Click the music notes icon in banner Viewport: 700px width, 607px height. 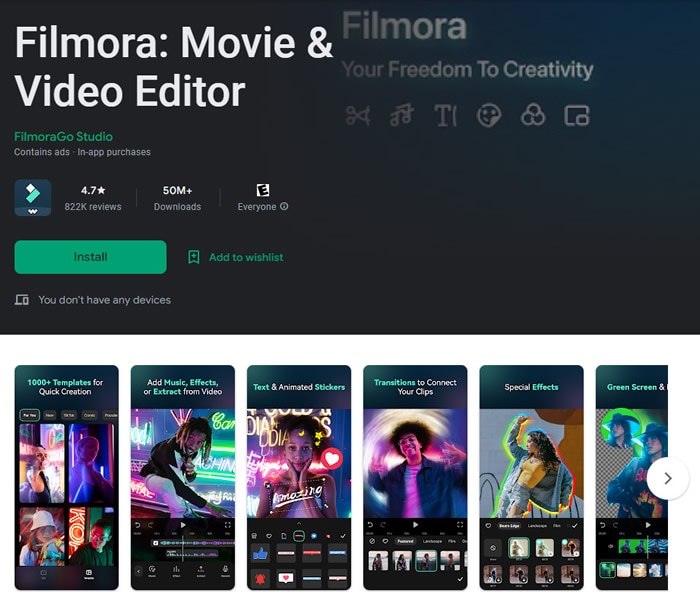pos(402,116)
